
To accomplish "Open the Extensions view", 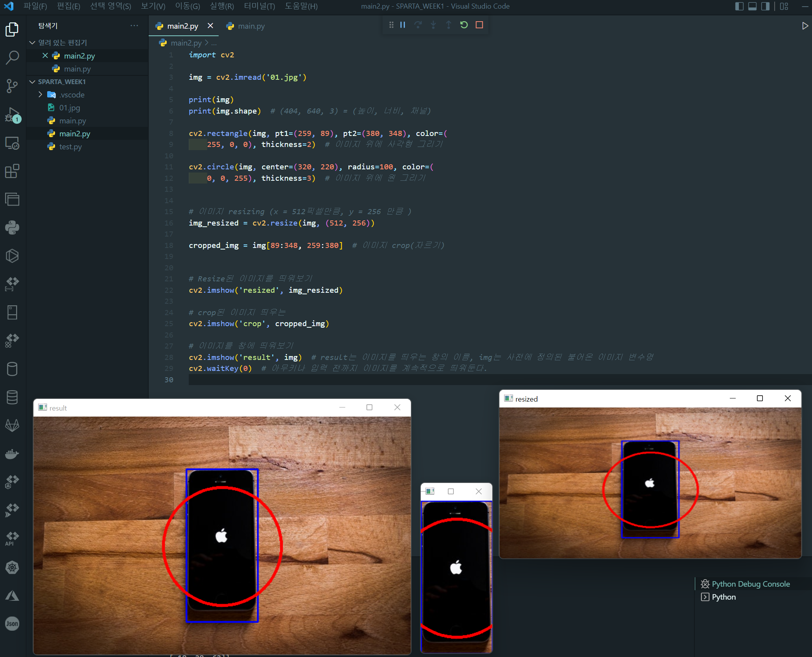I will pos(12,171).
